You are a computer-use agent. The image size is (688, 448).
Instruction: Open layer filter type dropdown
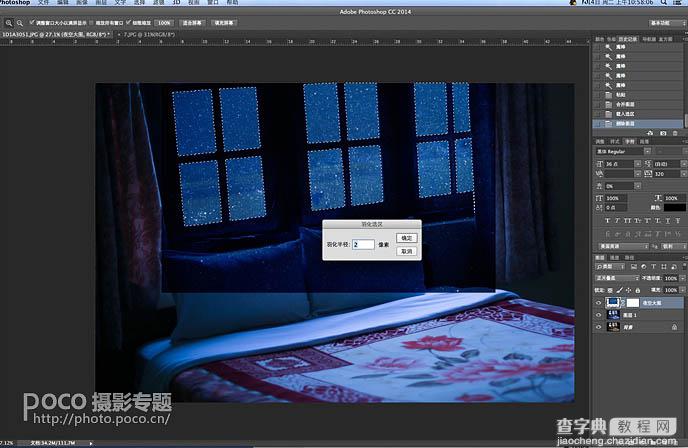point(610,266)
